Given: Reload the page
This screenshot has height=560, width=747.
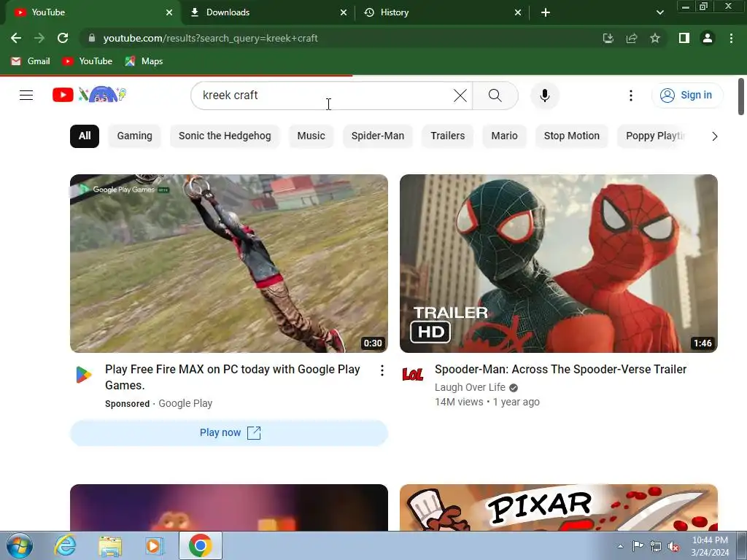Looking at the screenshot, I should (63, 38).
